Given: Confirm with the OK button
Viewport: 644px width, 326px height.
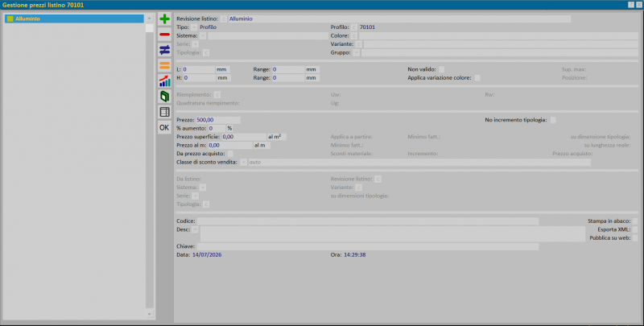Looking at the screenshot, I should click(x=164, y=127).
